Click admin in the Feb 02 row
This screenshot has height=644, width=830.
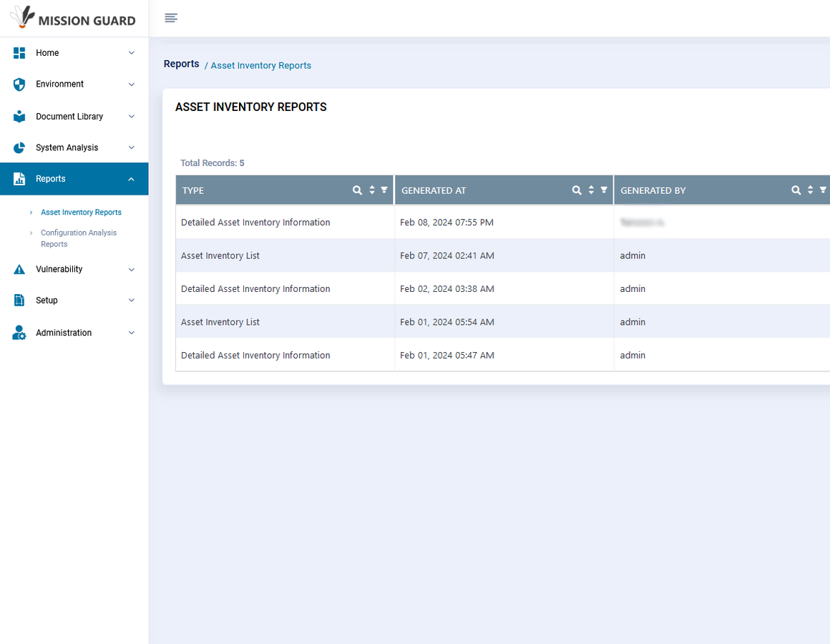coord(633,289)
